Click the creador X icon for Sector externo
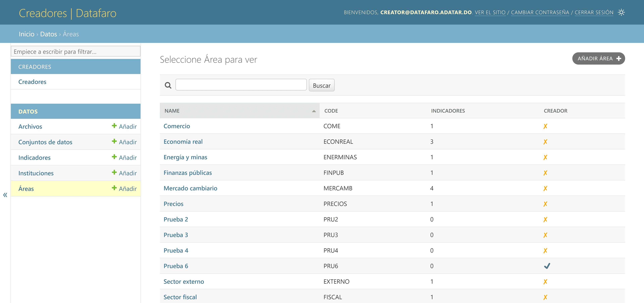 click(545, 282)
